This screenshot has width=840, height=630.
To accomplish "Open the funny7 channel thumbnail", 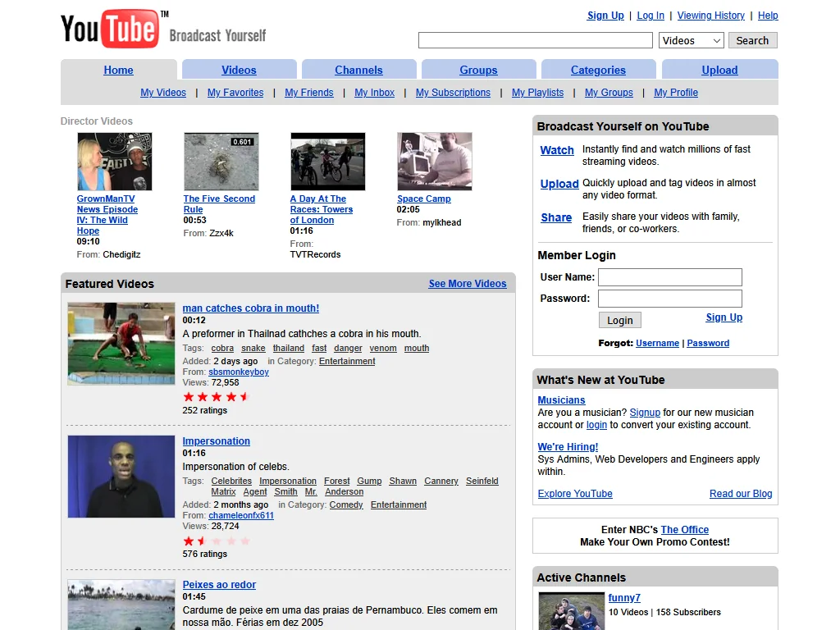I will [x=571, y=611].
